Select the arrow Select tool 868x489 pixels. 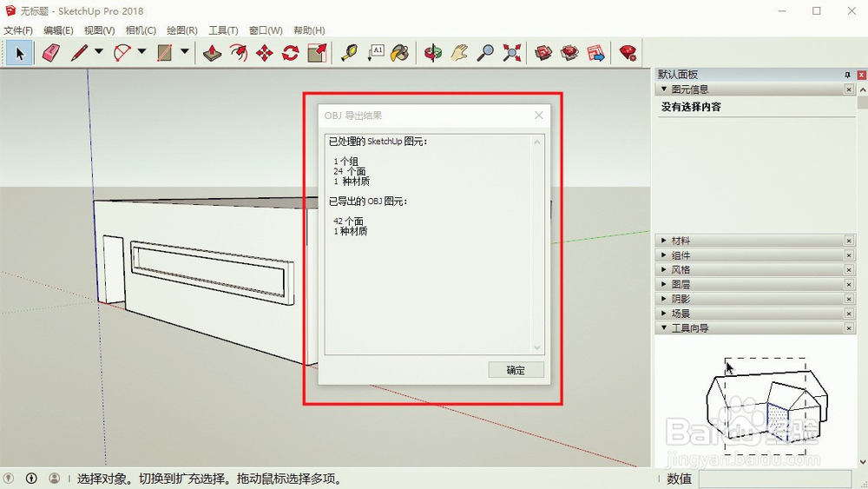[19, 53]
